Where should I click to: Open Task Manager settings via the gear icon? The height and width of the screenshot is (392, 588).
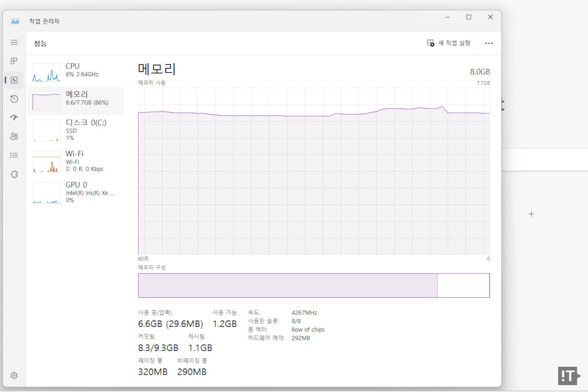coord(14,375)
